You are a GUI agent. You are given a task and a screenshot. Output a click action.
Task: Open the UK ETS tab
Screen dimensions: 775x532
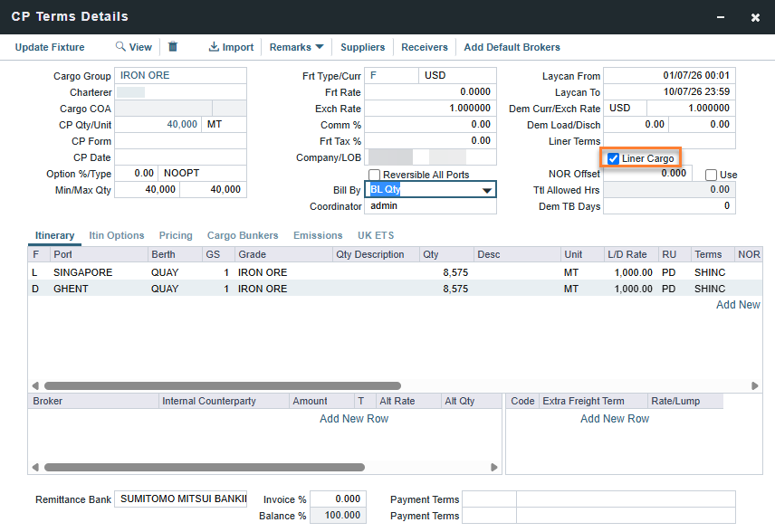point(376,235)
